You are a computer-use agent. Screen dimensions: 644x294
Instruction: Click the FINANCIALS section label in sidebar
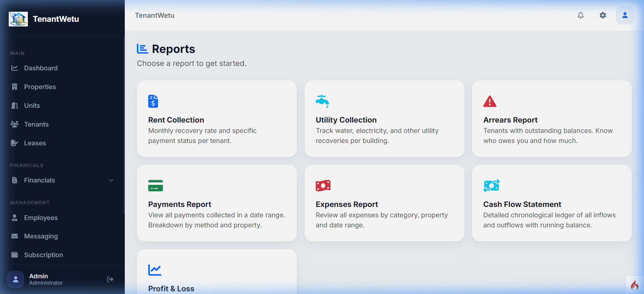click(26, 165)
